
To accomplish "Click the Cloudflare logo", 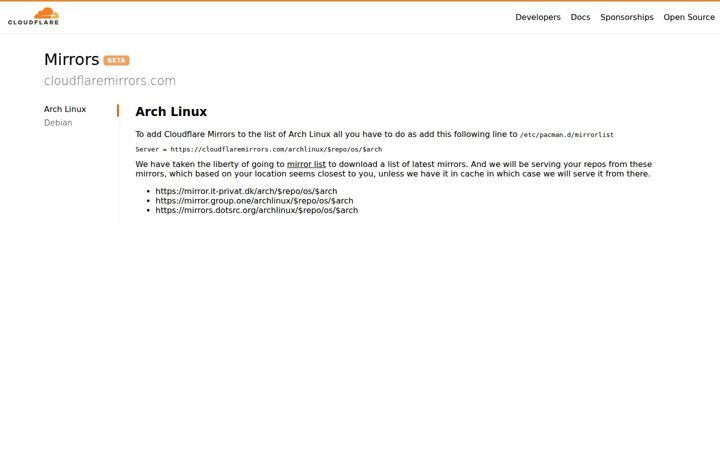I will [x=34, y=16].
